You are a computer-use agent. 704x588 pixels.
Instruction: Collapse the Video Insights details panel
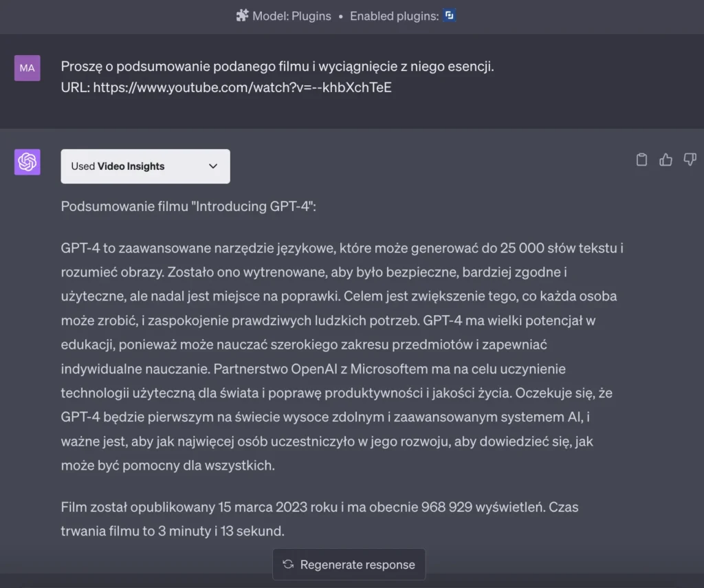coord(213,166)
